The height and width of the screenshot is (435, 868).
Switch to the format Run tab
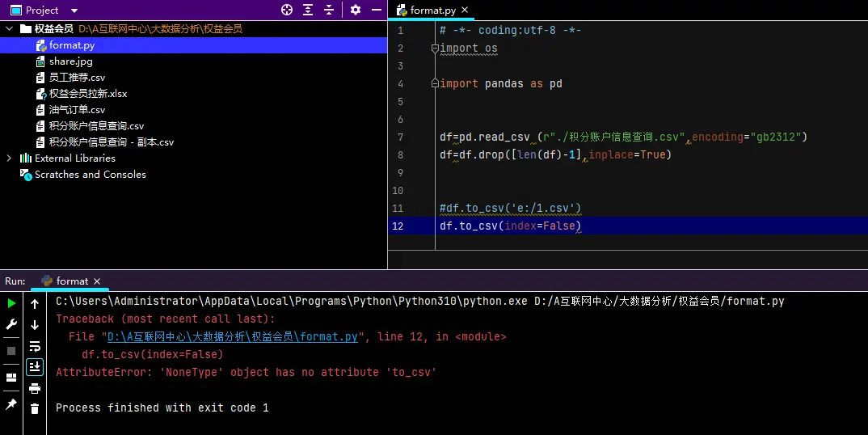tap(72, 281)
